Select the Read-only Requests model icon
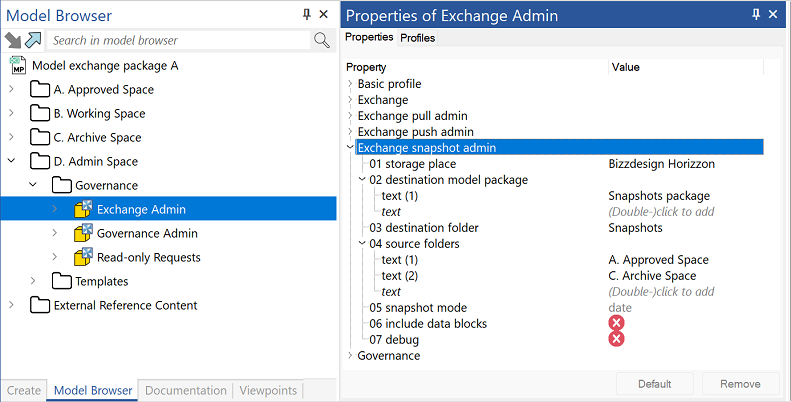 [83, 257]
